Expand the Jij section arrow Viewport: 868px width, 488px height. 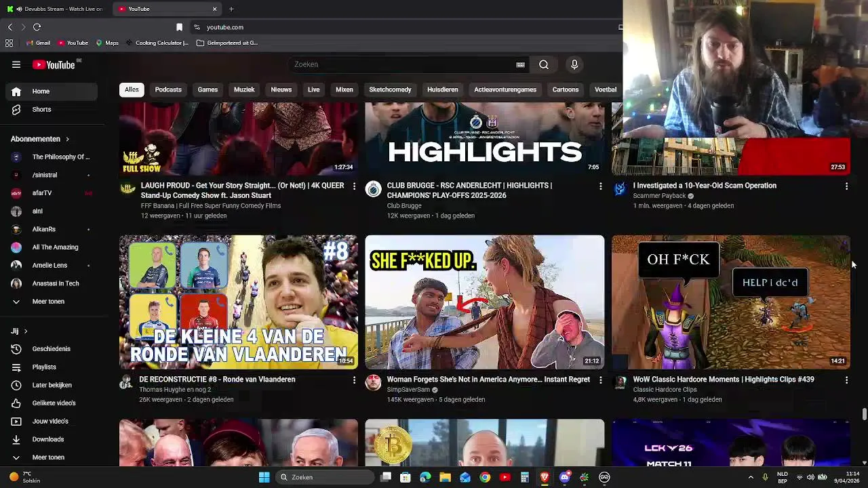click(x=26, y=331)
